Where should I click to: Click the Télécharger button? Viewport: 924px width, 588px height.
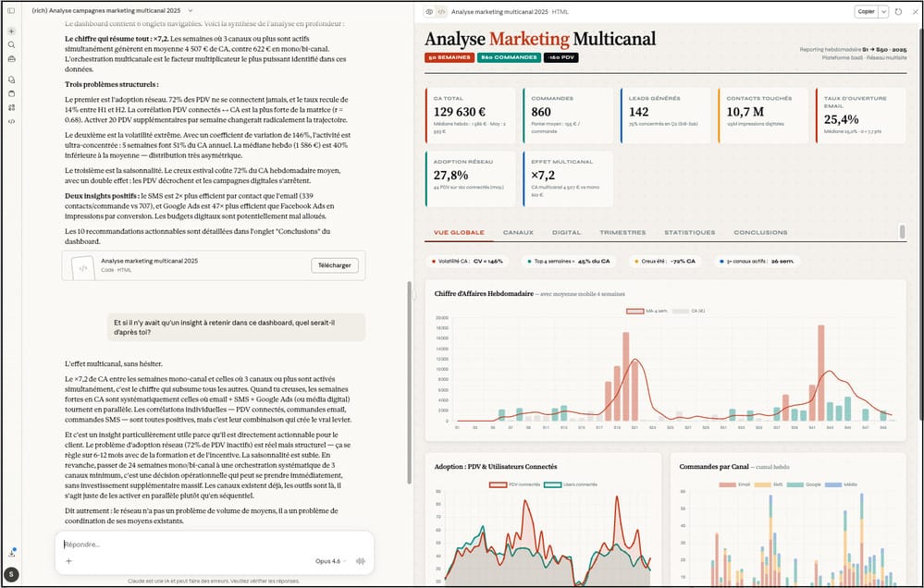(x=334, y=265)
